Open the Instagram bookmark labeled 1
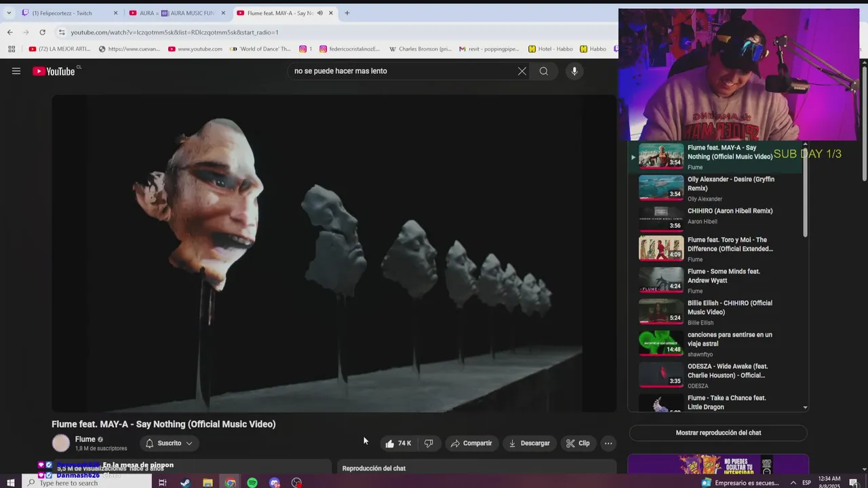This screenshot has width=868, height=488. (x=306, y=49)
